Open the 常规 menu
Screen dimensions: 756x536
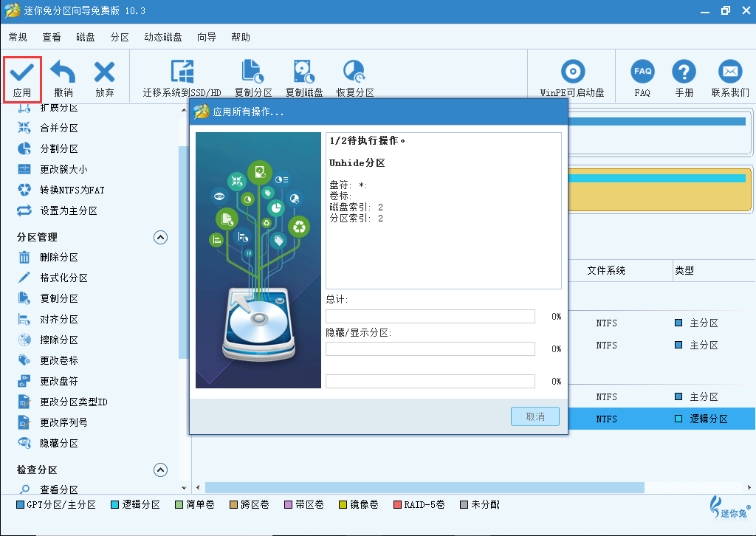[18, 37]
